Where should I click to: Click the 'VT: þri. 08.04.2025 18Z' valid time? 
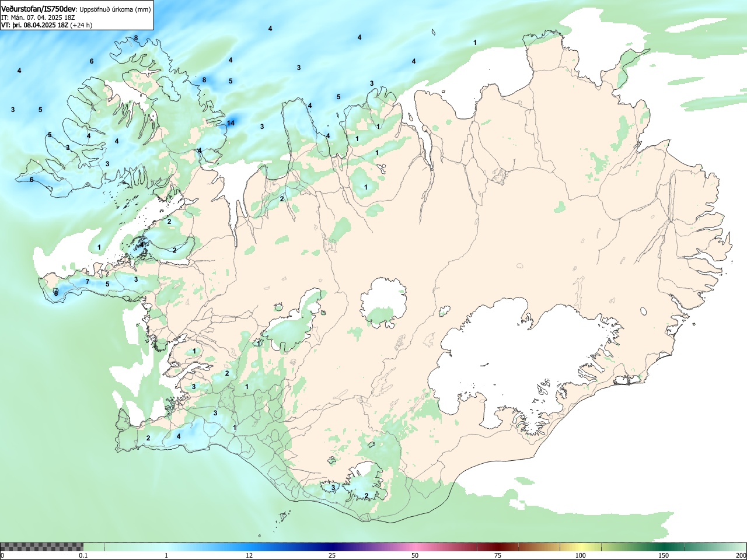pos(34,25)
